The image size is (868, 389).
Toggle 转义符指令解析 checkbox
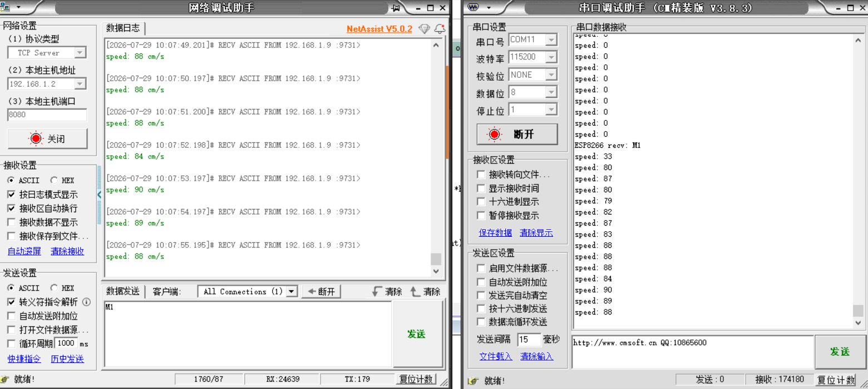point(11,302)
